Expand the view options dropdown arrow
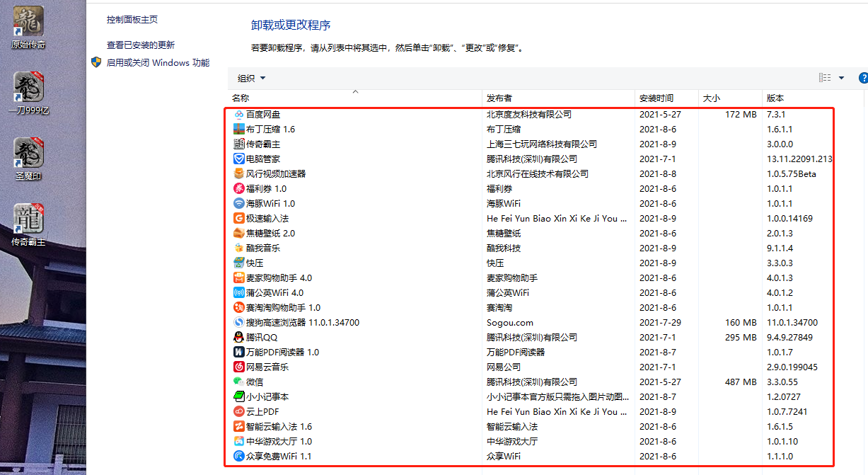The width and height of the screenshot is (868, 475). (x=841, y=78)
